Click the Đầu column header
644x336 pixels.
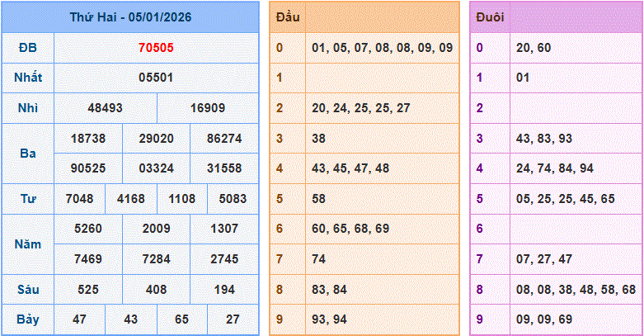288,17
